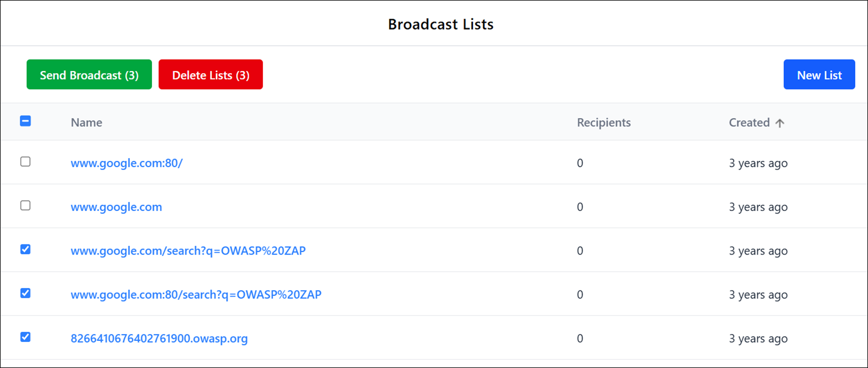Viewport: 868px width, 368px height.
Task: Click the Broadcast Lists page title
Action: click(x=440, y=24)
